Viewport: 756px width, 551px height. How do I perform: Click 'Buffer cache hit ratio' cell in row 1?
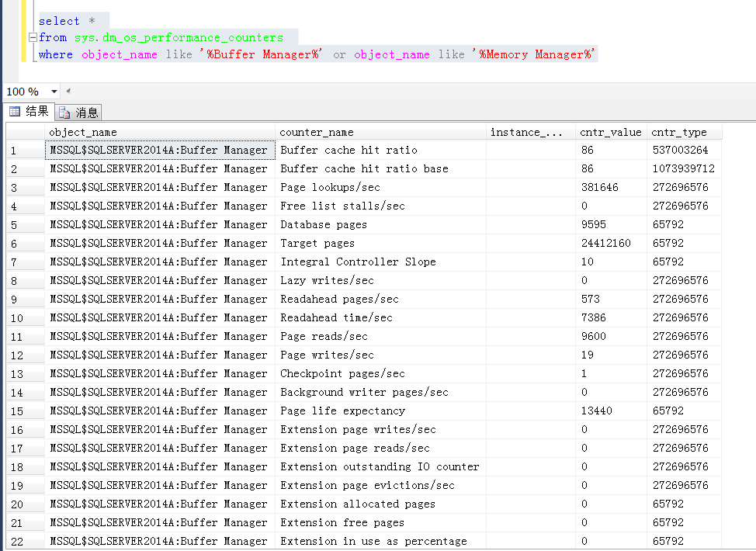coord(381,151)
